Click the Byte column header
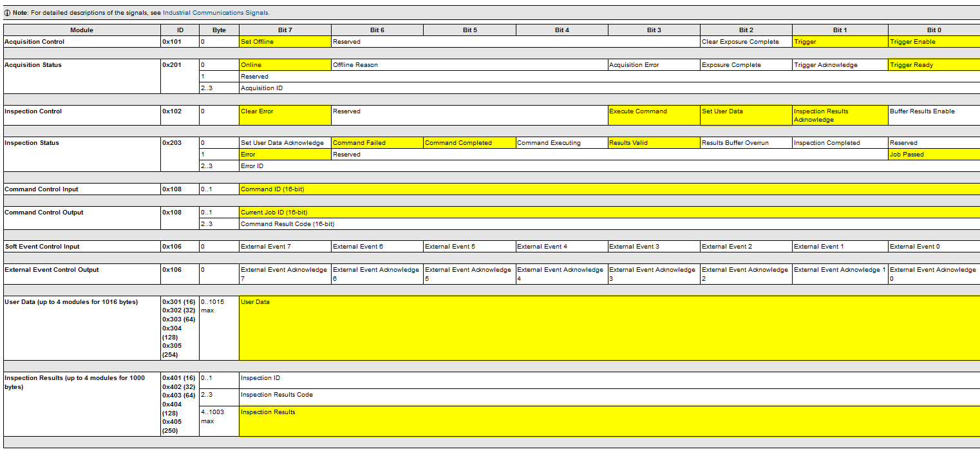The height and width of the screenshot is (456, 980). [219, 30]
